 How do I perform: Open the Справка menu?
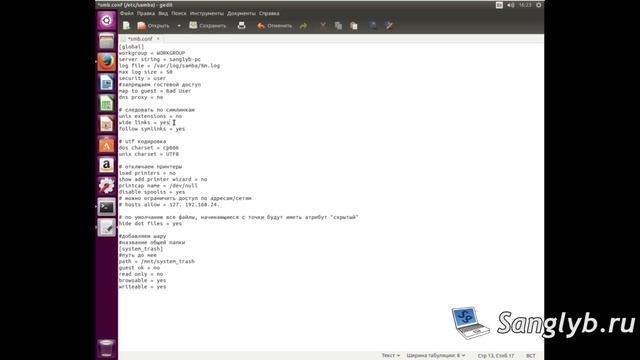coord(269,13)
